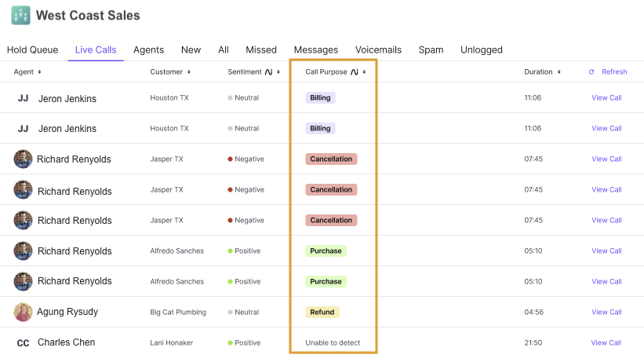The image size is (644, 355).
Task: Click the 'Big Cat Plumbing' customer cell
Action: point(178,313)
